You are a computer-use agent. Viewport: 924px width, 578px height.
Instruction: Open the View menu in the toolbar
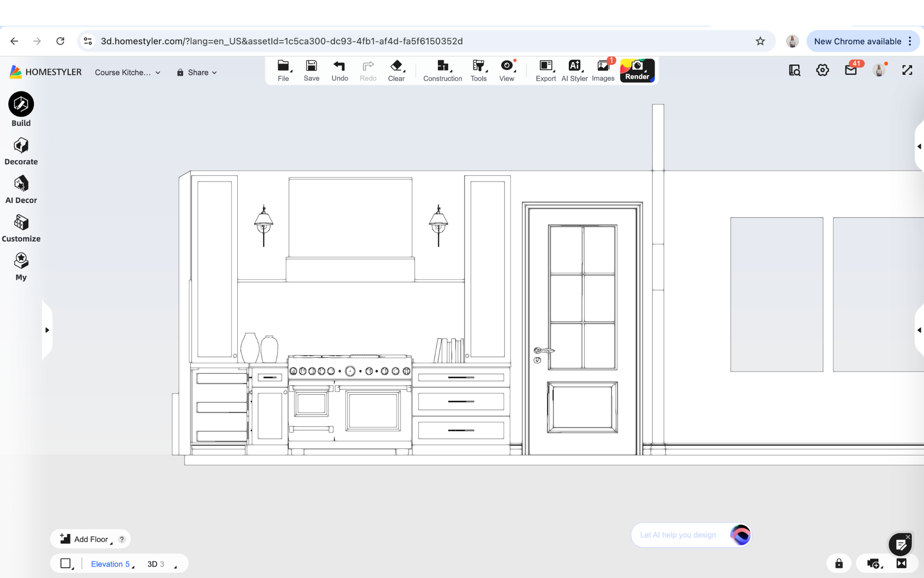click(506, 70)
